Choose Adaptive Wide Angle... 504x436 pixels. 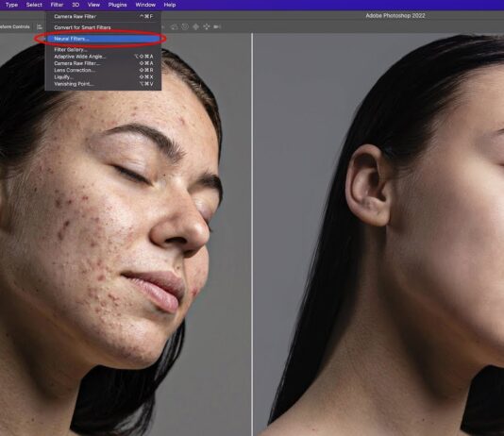[x=103, y=57]
